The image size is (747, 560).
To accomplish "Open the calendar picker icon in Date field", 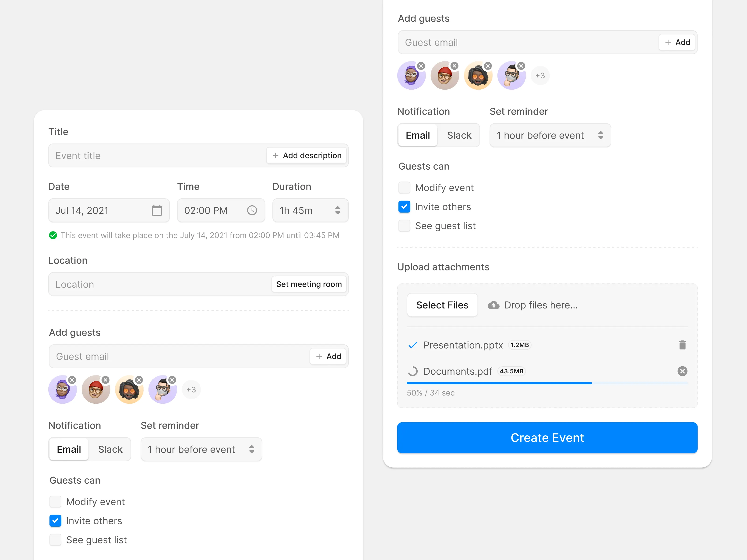I will point(157,210).
